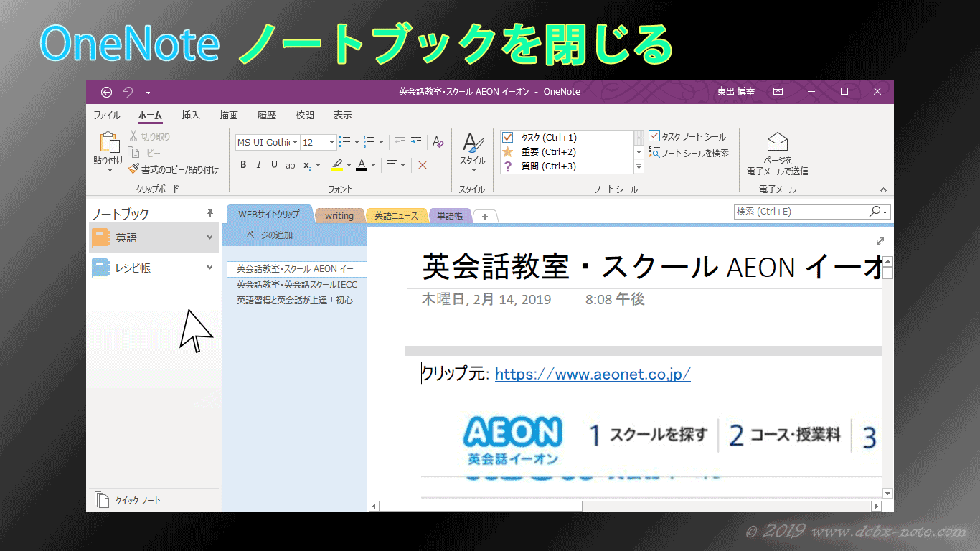
Task: Toggle underline formatting
Action: [x=274, y=165]
